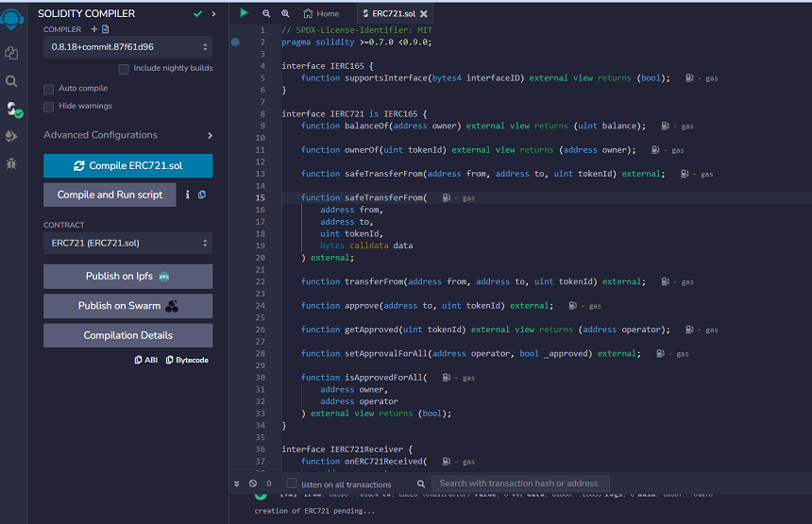Open the File explorer sidebar icon
Image resolution: width=812 pixels, height=524 pixels.
pos(11,53)
